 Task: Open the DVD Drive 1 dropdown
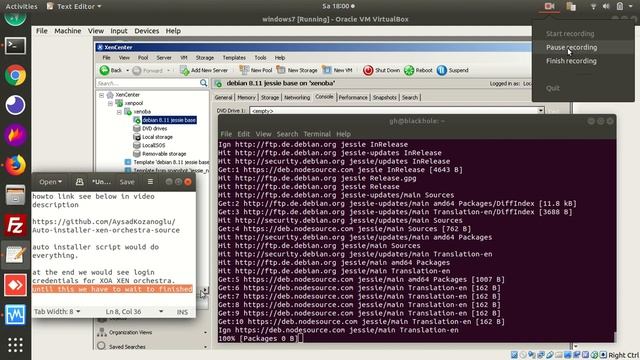pos(540,111)
